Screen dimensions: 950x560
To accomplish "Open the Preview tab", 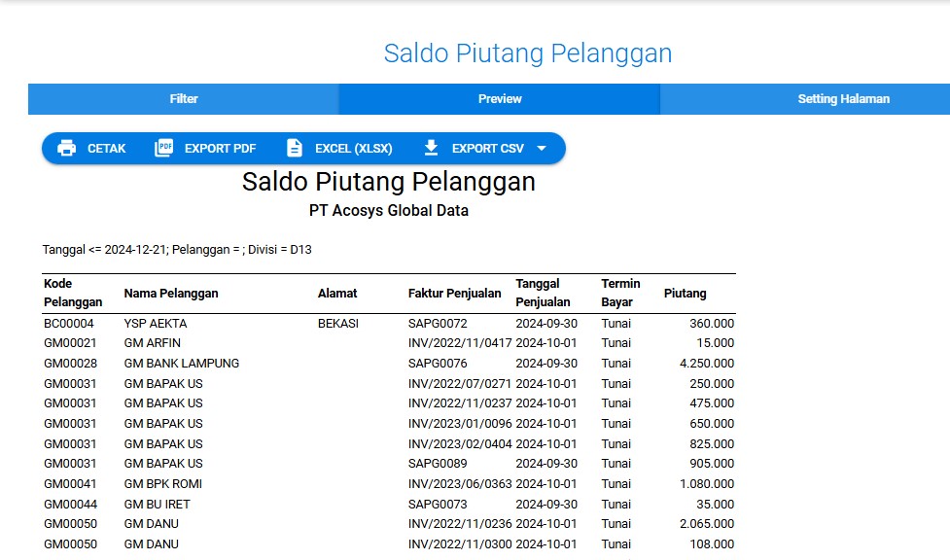I will [x=500, y=99].
